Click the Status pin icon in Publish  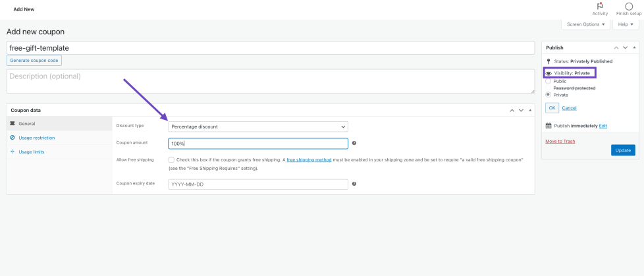click(x=549, y=61)
